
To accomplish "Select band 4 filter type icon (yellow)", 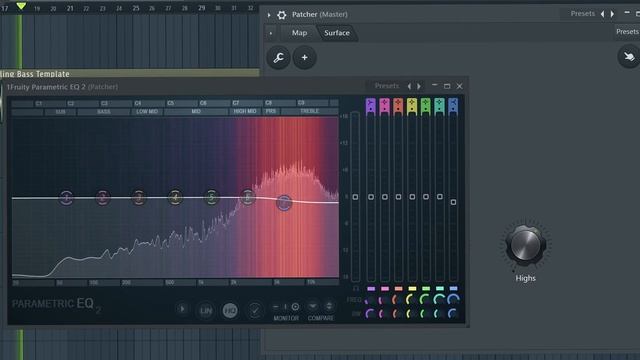I will (x=412, y=106).
